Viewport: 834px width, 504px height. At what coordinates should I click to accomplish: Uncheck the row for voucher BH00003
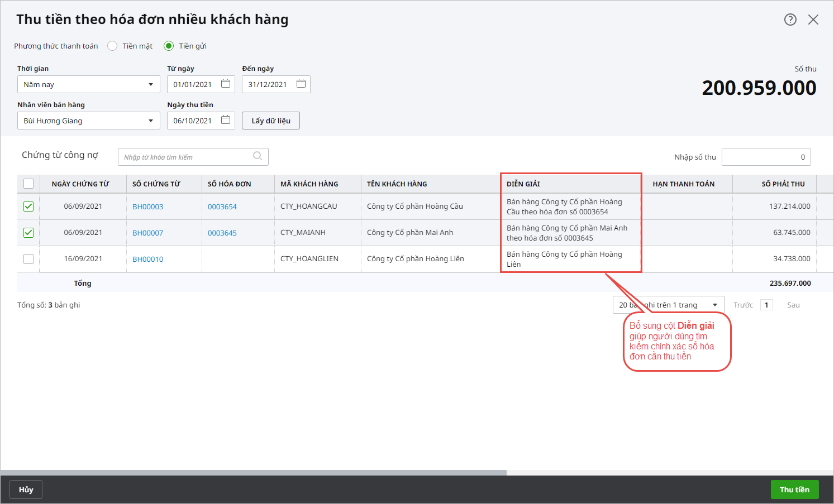pos(28,207)
